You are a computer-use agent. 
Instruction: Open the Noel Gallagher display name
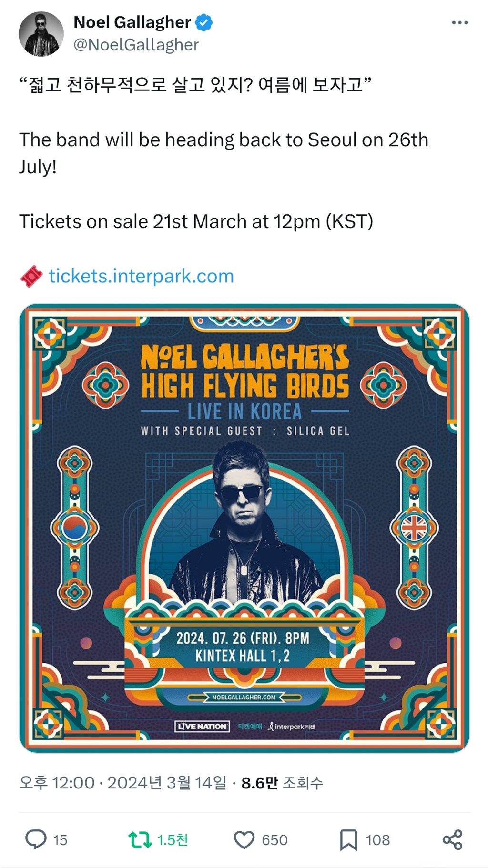132,22
